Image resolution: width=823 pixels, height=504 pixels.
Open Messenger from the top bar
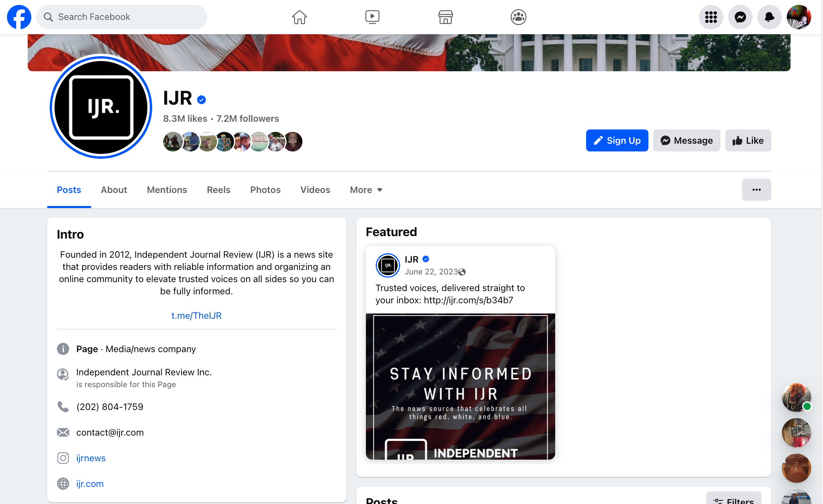coord(740,17)
